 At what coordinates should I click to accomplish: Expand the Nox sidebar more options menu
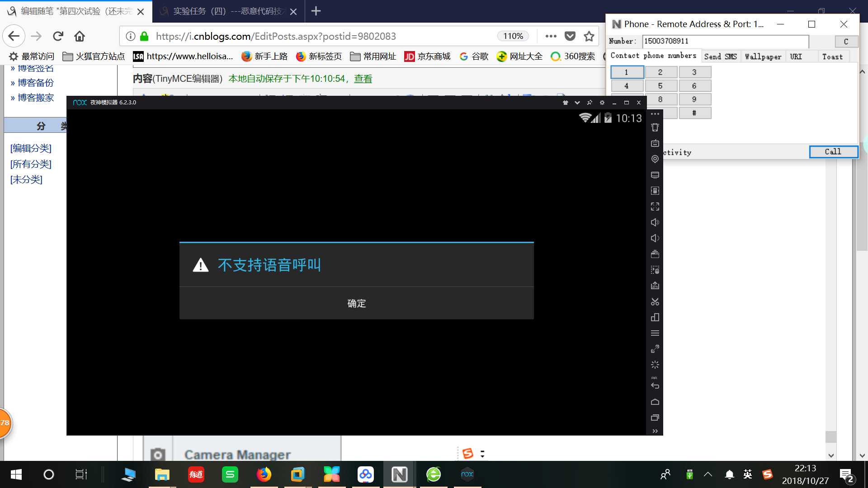[654, 432]
